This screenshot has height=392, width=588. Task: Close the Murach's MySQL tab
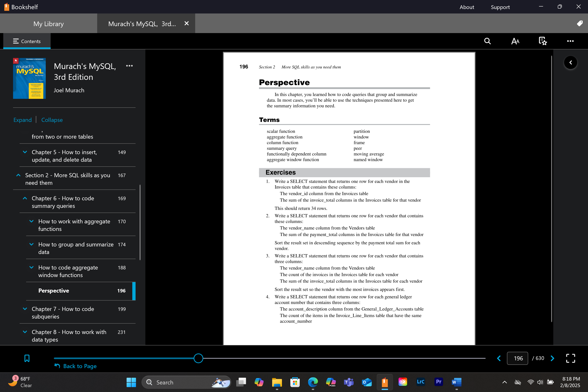coord(186,23)
